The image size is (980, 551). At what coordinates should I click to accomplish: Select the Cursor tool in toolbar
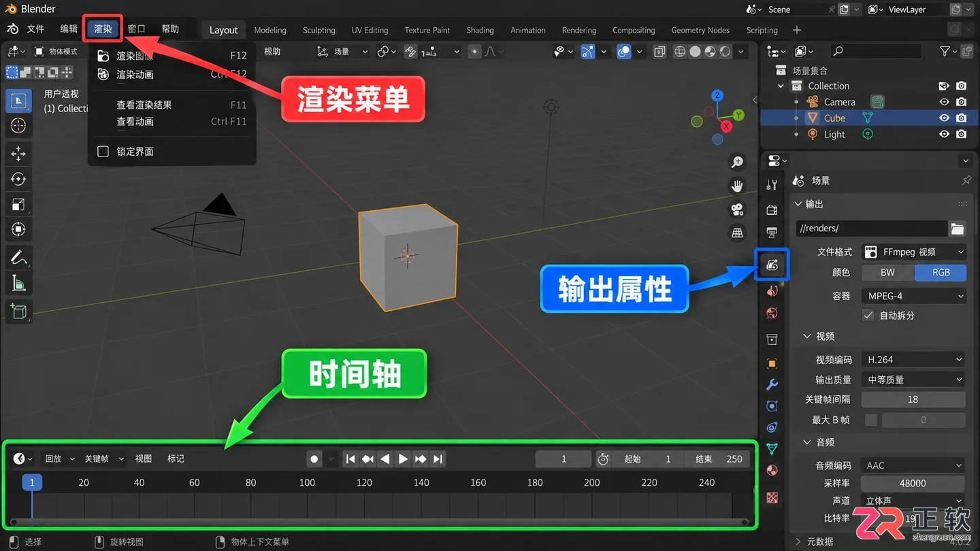tap(18, 126)
